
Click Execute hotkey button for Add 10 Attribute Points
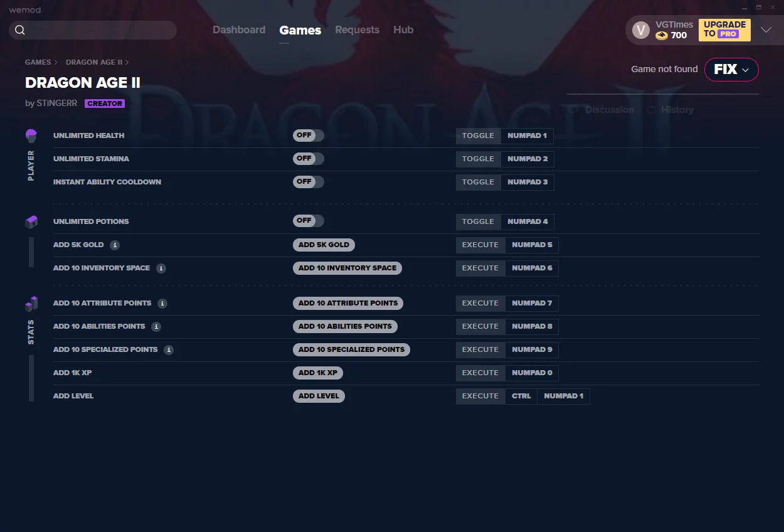[x=480, y=304]
